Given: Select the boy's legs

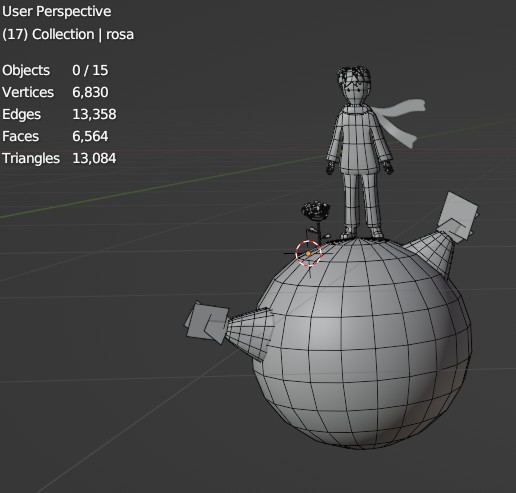Looking at the screenshot, I should pos(363,203).
